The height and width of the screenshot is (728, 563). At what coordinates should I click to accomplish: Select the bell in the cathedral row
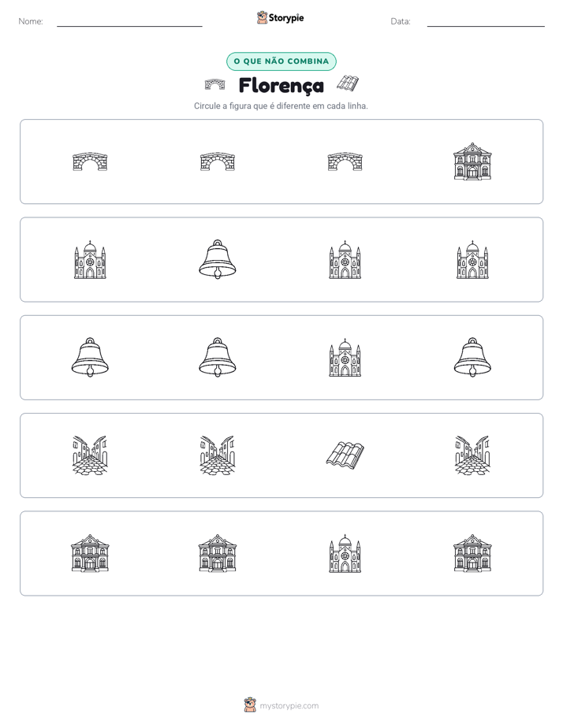tap(218, 259)
